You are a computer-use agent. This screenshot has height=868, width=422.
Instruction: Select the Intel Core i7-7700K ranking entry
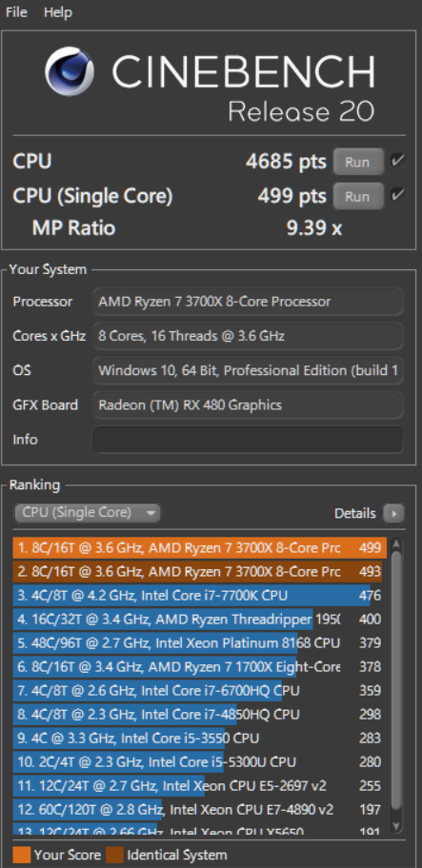coord(197,596)
